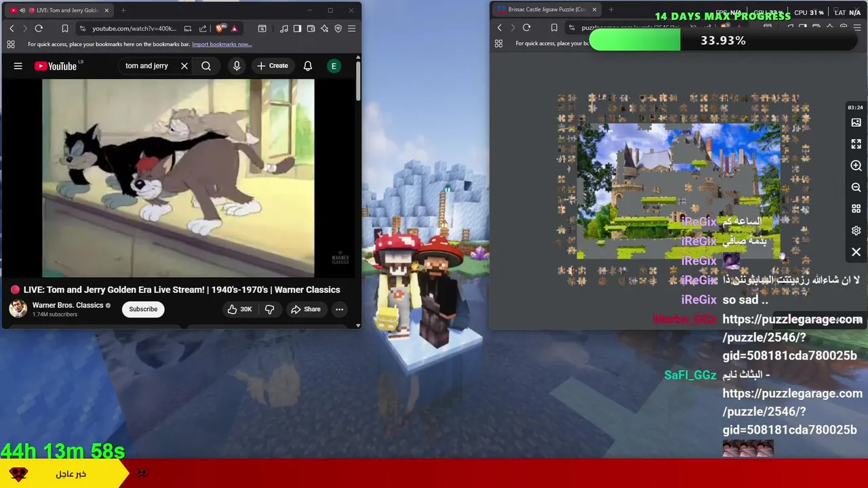
Task: Open the YouTube hamburger guide menu
Action: pyautogui.click(x=18, y=66)
